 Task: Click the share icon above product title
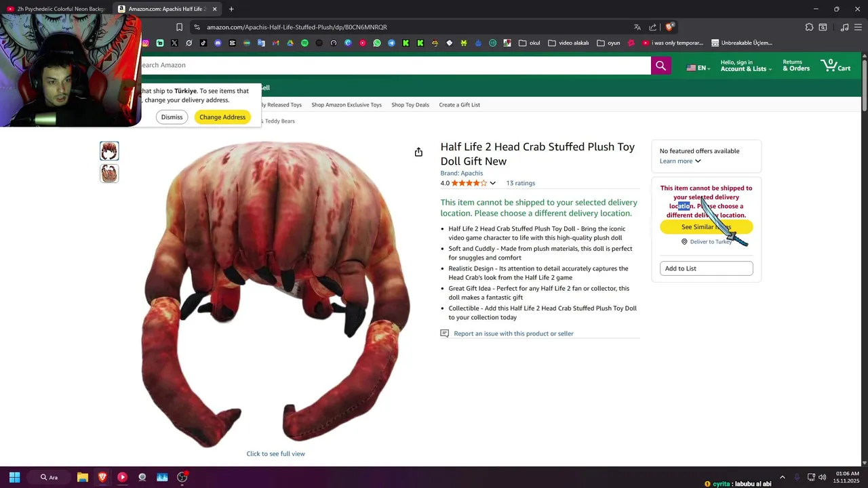coord(418,152)
